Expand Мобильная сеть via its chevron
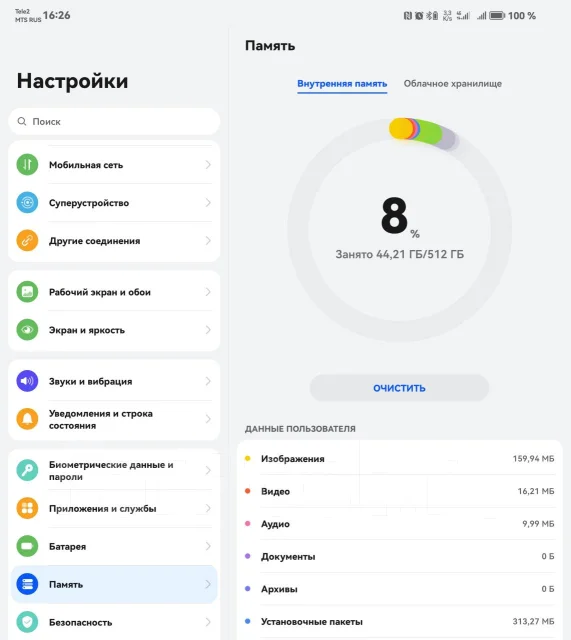The image size is (571, 640). point(208,164)
